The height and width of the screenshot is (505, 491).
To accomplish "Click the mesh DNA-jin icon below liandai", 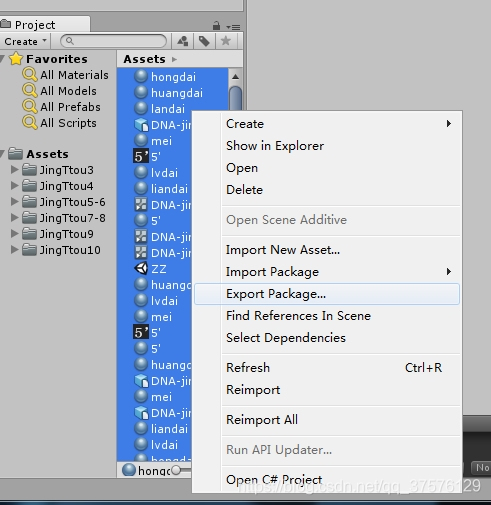I will [x=141, y=205].
